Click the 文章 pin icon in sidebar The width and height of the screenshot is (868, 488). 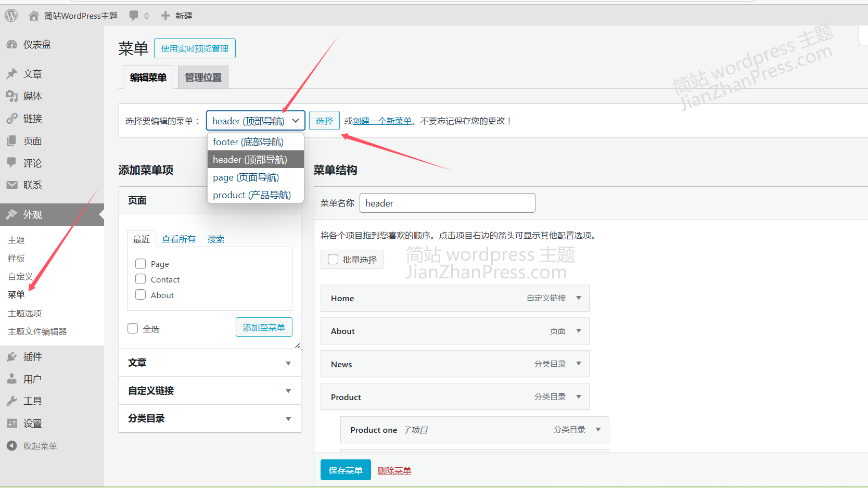[12, 74]
